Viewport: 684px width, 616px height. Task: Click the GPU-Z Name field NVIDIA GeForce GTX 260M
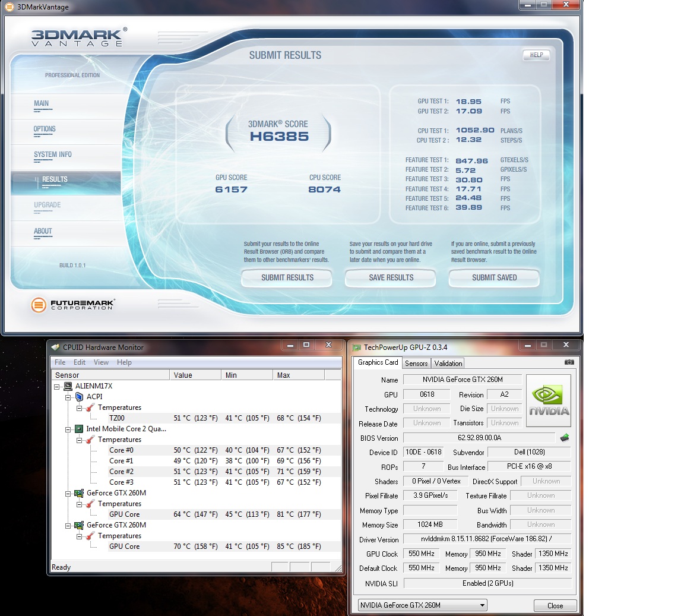463,380
